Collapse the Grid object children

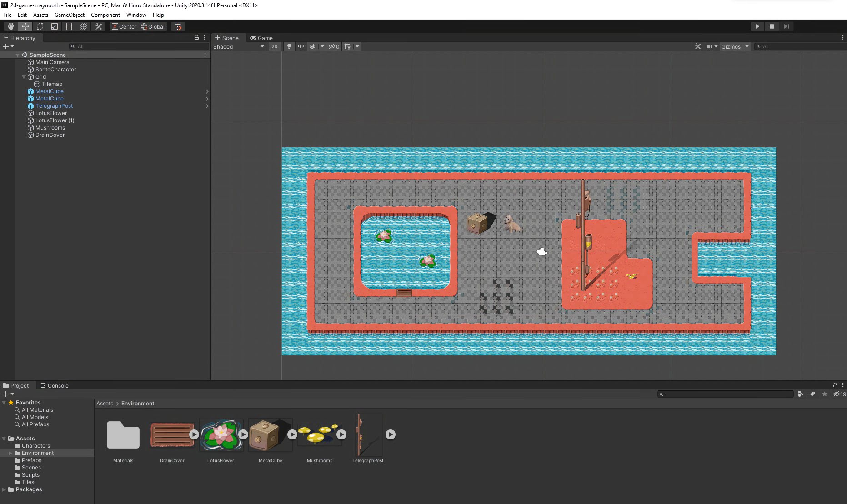coord(24,77)
